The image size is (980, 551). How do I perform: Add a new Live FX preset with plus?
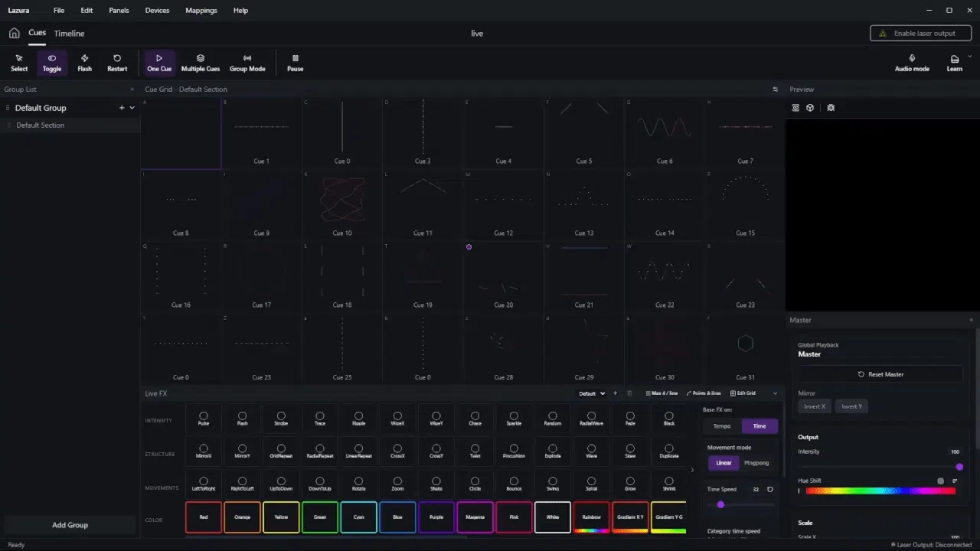pyautogui.click(x=615, y=393)
